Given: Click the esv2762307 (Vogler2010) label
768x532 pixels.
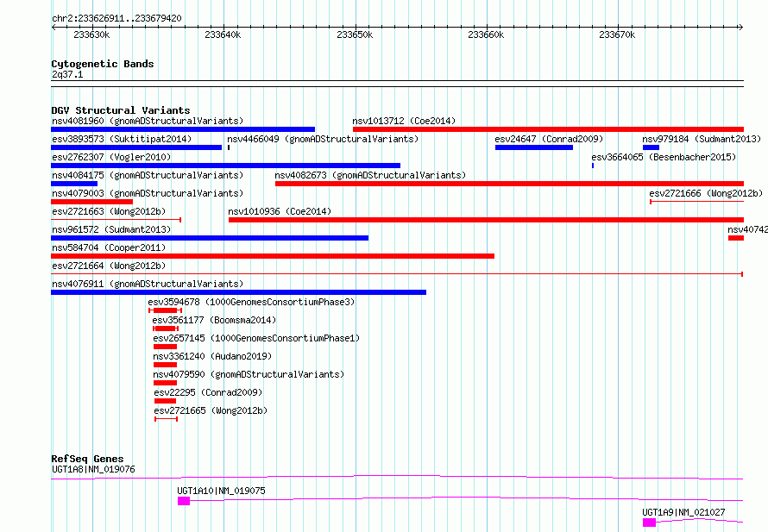Looking at the screenshot, I should coord(111,157).
